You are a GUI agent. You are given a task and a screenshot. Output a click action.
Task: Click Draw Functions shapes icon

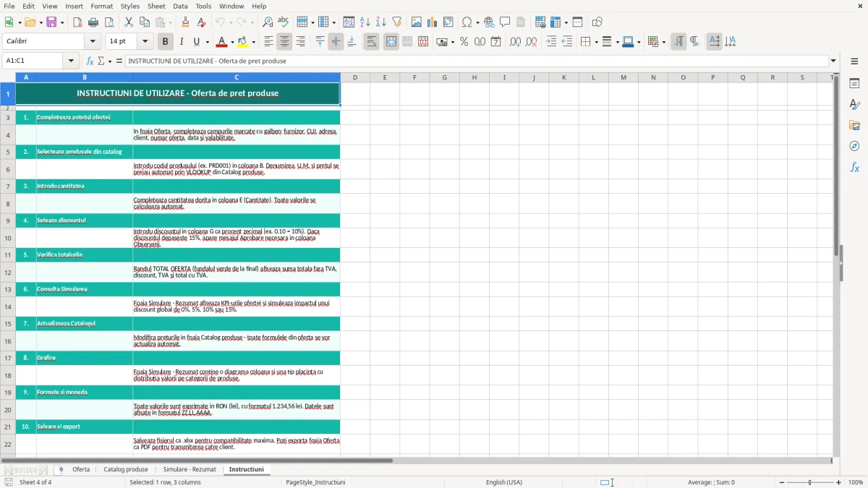point(597,22)
